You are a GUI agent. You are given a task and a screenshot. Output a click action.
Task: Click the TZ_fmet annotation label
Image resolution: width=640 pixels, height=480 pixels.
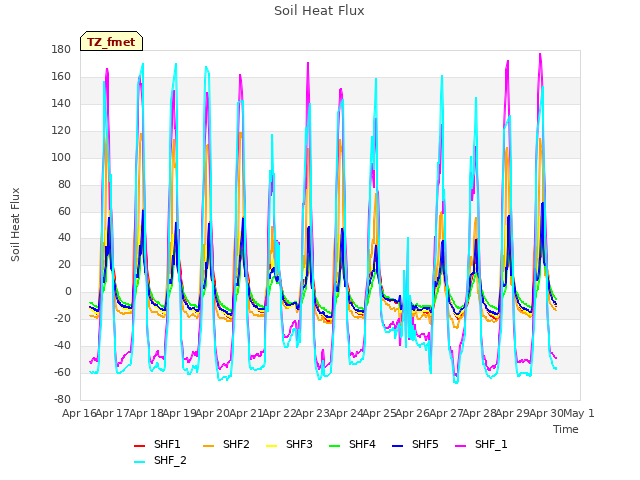pyautogui.click(x=111, y=41)
